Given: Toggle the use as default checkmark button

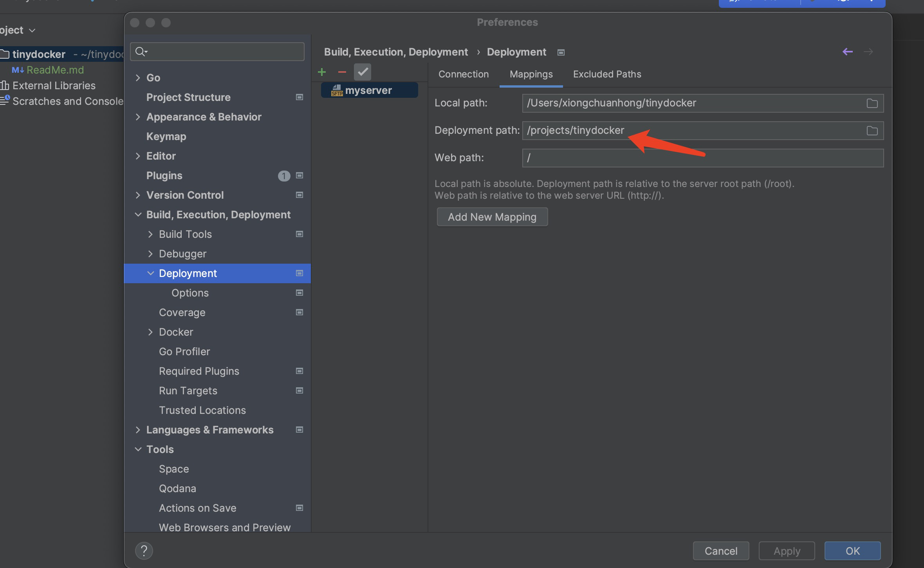Looking at the screenshot, I should click(x=362, y=72).
